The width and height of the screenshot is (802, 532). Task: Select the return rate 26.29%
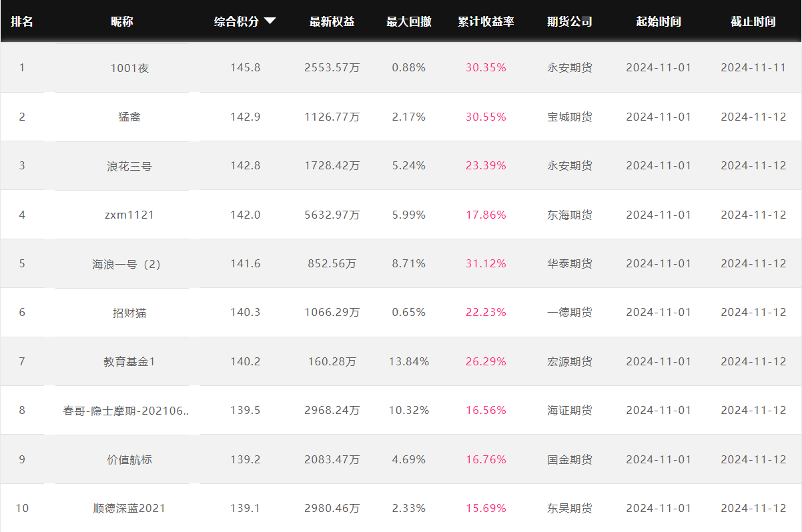[486, 361]
